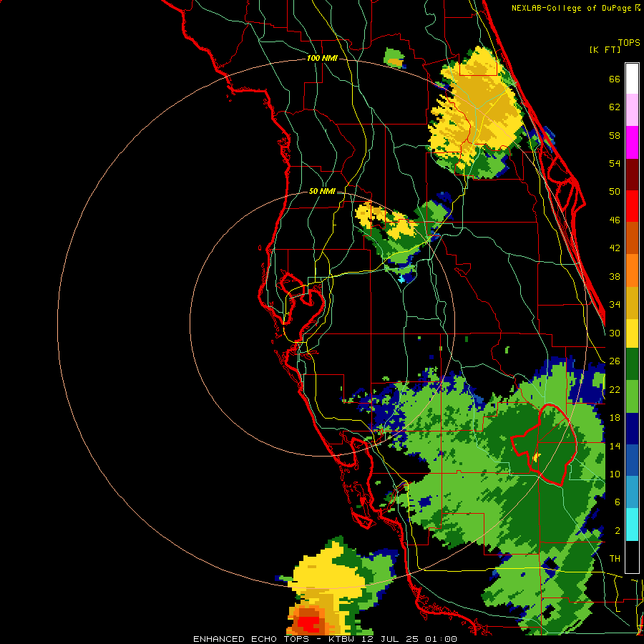
Task: Click the 18 legend value
Action: [x=615, y=418]
